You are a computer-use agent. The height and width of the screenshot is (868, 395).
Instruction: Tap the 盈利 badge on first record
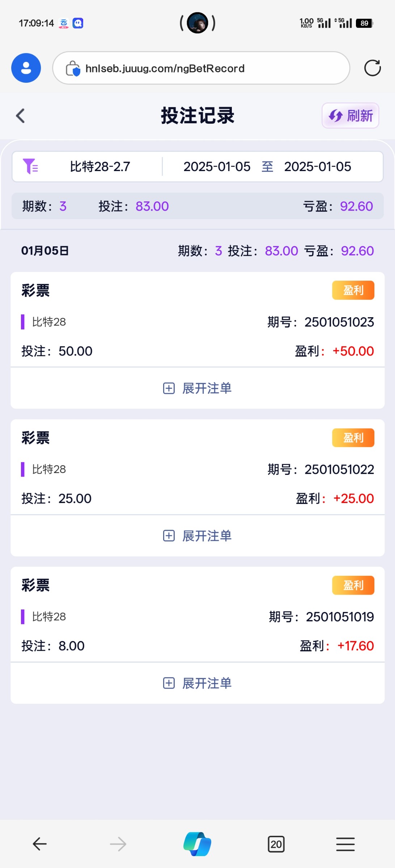(353, 290)
